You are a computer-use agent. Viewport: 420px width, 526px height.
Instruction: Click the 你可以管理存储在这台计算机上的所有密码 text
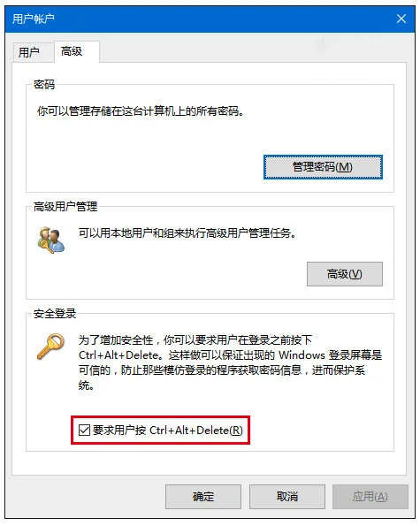(141, 111)
